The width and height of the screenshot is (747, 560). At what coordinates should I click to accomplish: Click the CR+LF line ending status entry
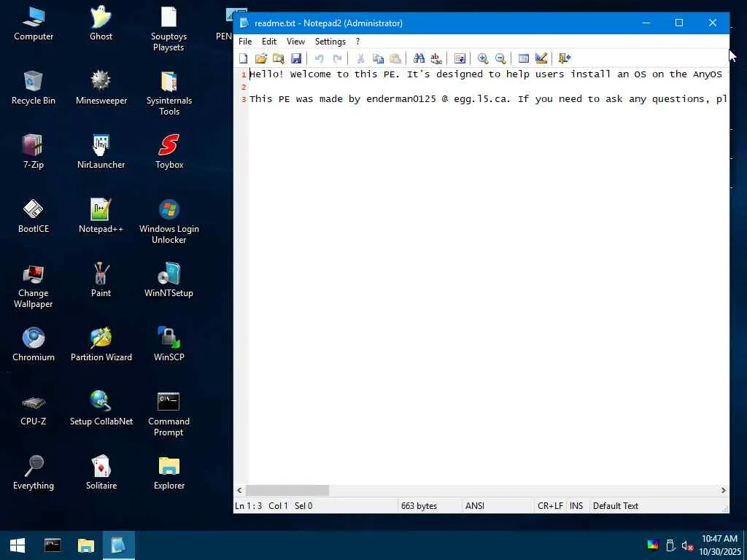pos(550,506)
